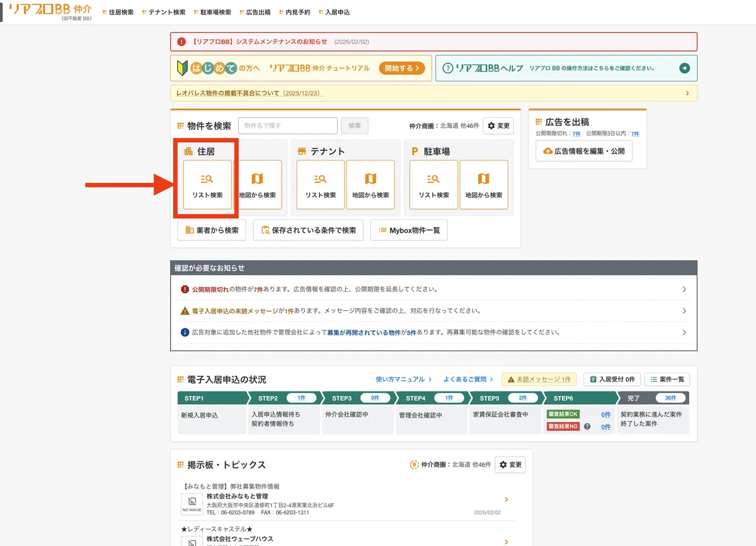Click the question mark icon beside 審査結果NG
Screen dimensions: 756x546
click(587, 426)
